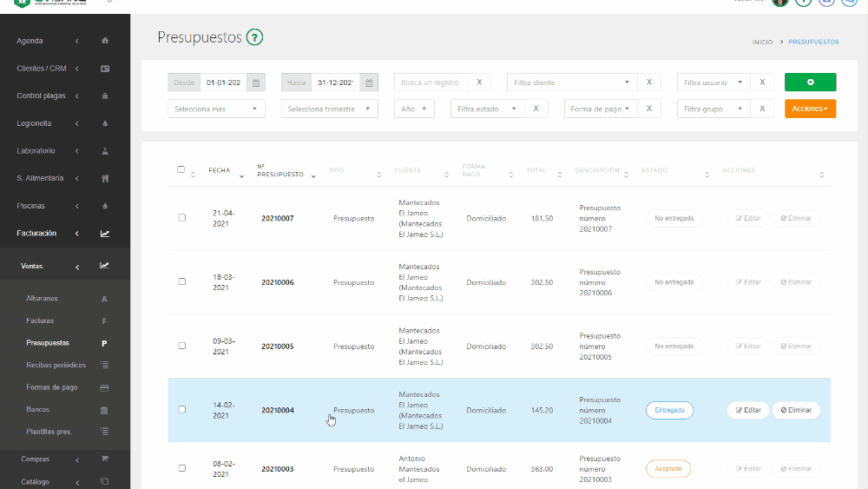Go to Recibos periódicos in sidebar
This screenshot has height=489, width=868.
point(56,365)
